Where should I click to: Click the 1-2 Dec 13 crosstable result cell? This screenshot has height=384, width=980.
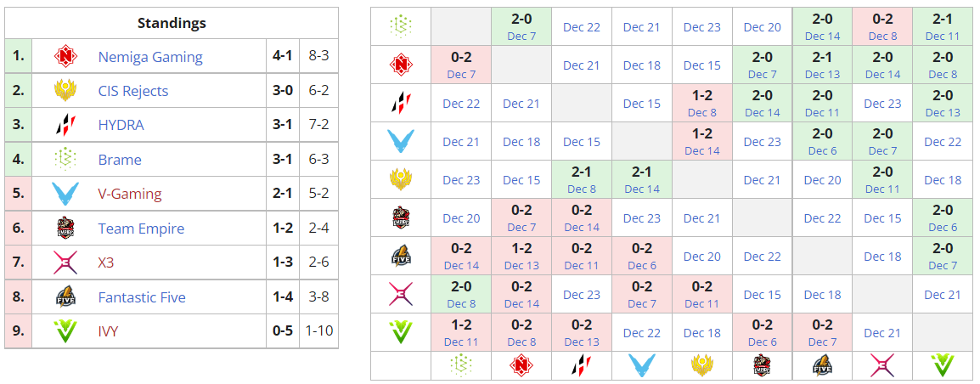(521, 256)
